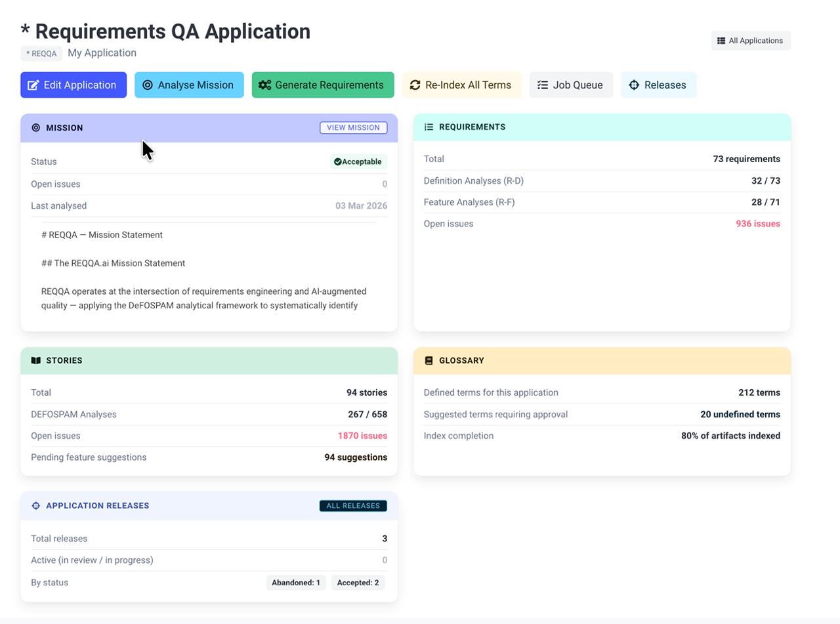Viewport: 840px width, 624px height.
Task: Click the list icon in All Applications
Action: coord(721,41)
